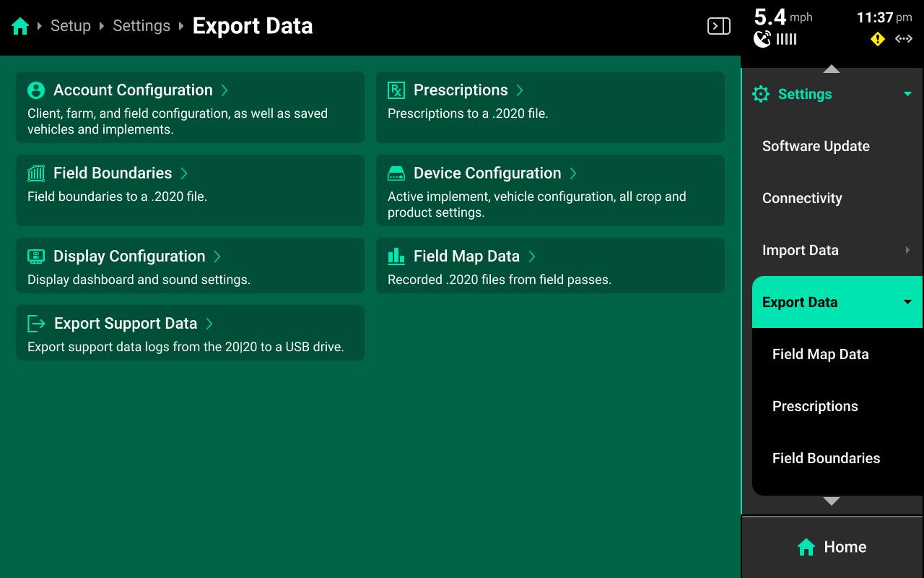Open Device Configuration chevron arrow
Viewport: 924px width, 578px height.
573,173
